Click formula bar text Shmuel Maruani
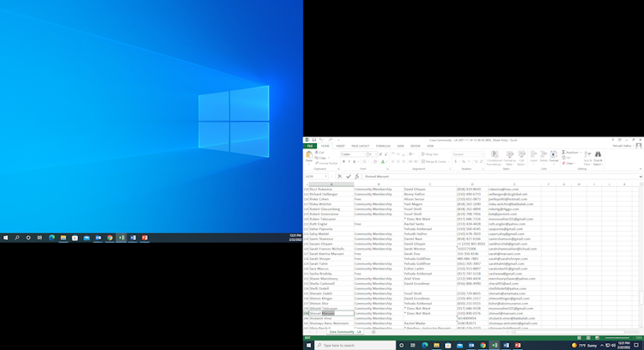Image resolution: width=644 pixels, height=350 pixels. pos(377,177)
